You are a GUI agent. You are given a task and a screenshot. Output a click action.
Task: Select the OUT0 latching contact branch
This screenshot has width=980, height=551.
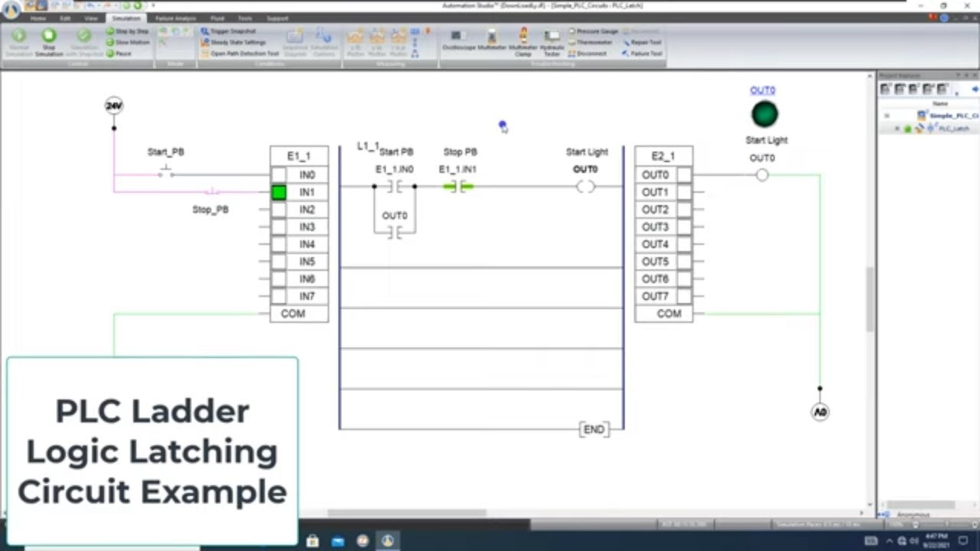point(394,233)
